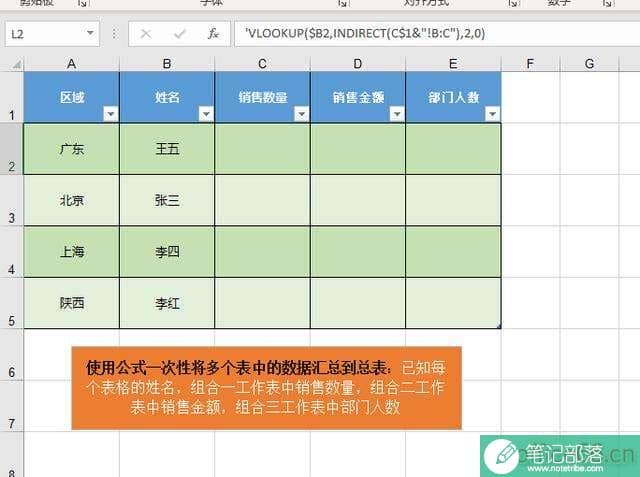The height and width of the screenshot is (477, 640).
Task: Select row 2 header
Action: pyautogui.click(x=12, y=149)
